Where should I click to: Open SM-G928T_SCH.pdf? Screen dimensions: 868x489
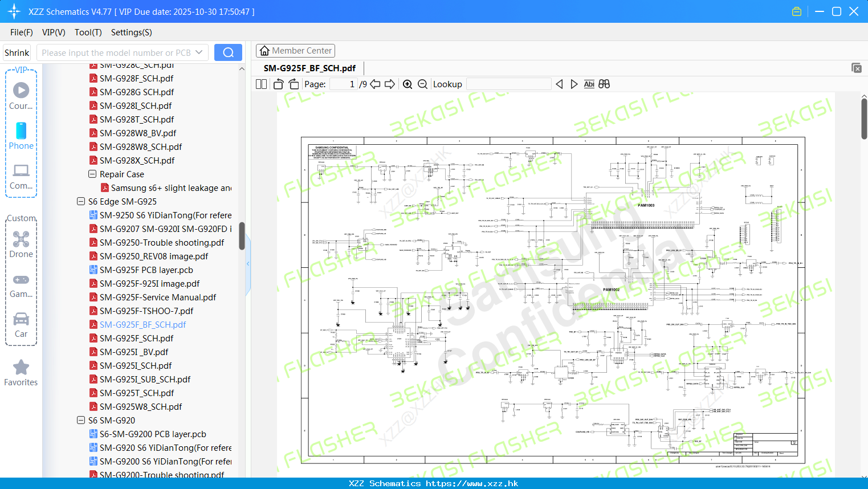tap(137, 119)
